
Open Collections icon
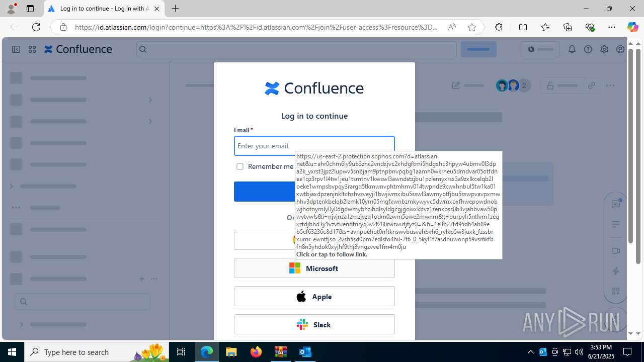568,27
